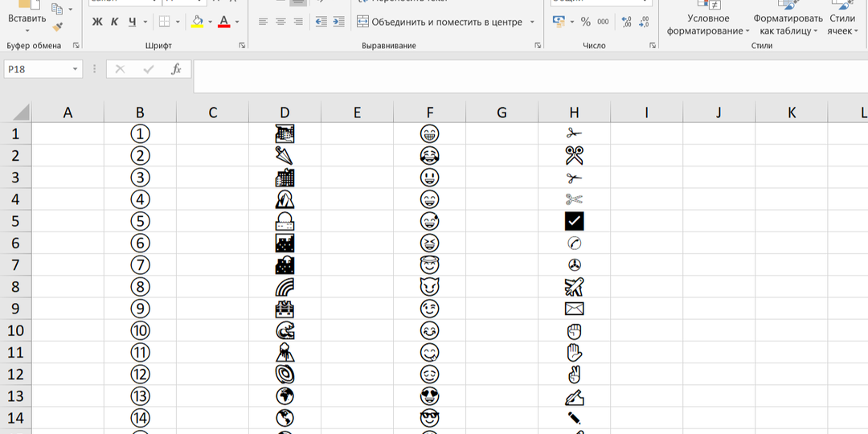Select the heart-eyes face in F13
This screenshot has height=434, width=868.
(x=429, y=396)
